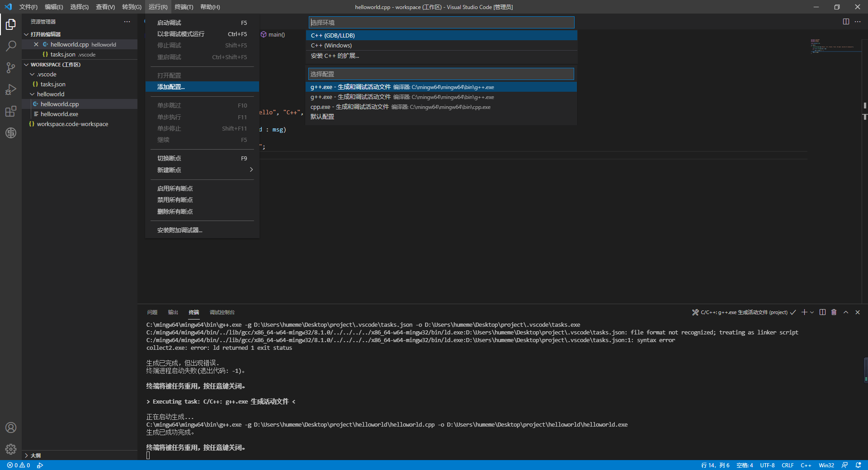Select 添加配置... in the Run menu
This screenshot has height=470, width=868.
(x=202, y=87)
